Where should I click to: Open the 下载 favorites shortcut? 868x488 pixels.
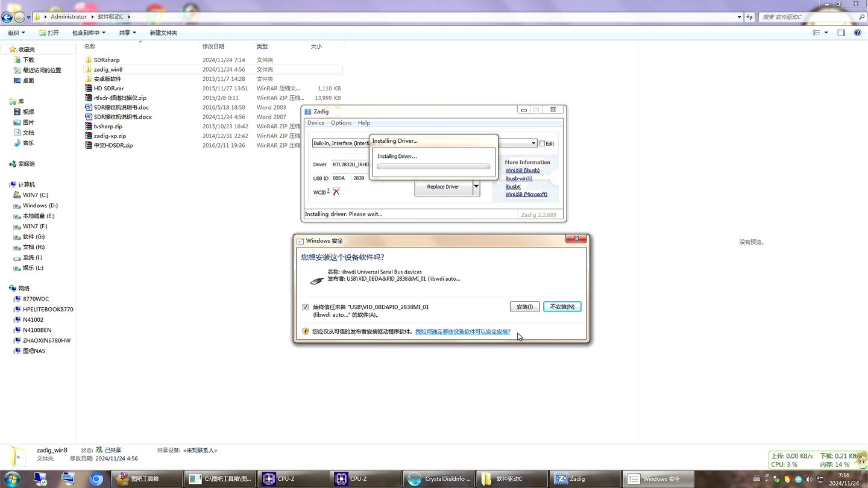click(x=28, y=60)
